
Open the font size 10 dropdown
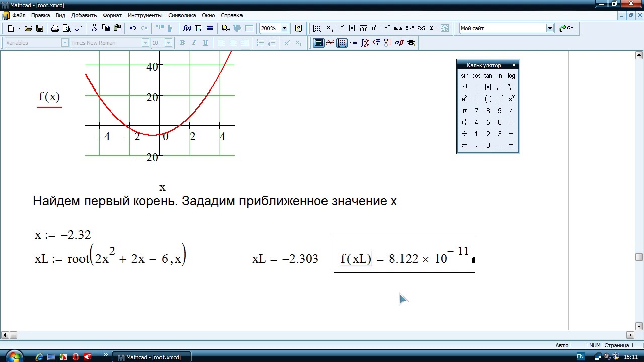tap(169, 43)
